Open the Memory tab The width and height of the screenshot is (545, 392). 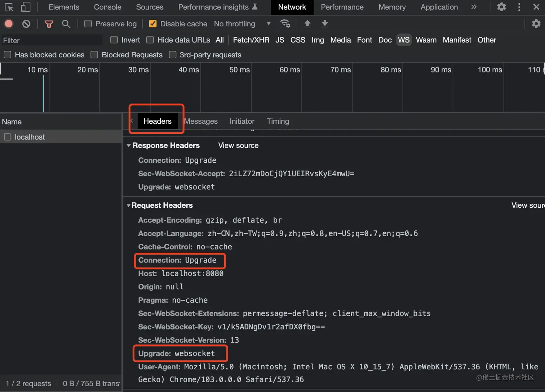(392, 7)
